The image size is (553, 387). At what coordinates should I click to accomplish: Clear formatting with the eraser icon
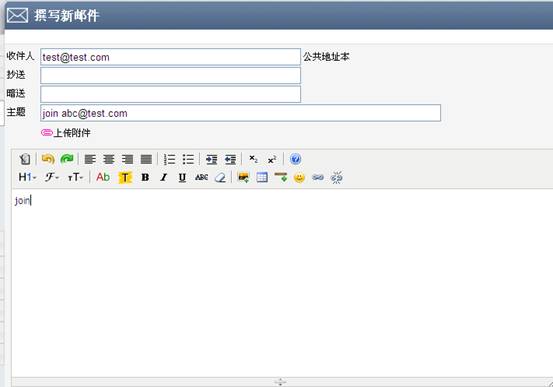(x=220, y=177)
